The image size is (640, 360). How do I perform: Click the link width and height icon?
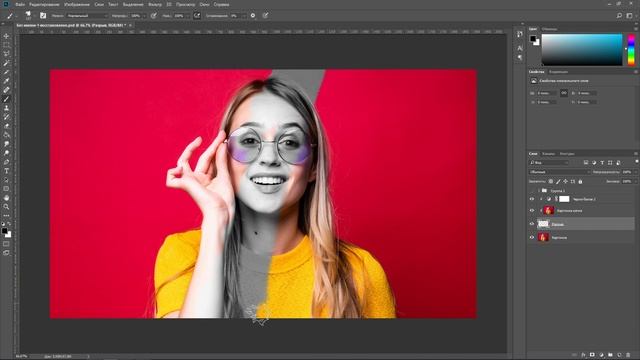(x=564, y=93)
